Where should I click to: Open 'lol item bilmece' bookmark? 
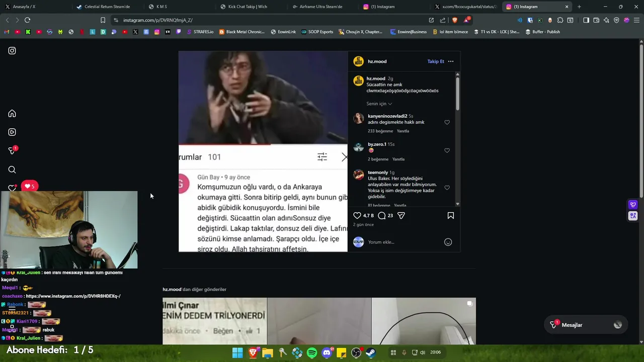pyautogui.click(x=450, y=32)
